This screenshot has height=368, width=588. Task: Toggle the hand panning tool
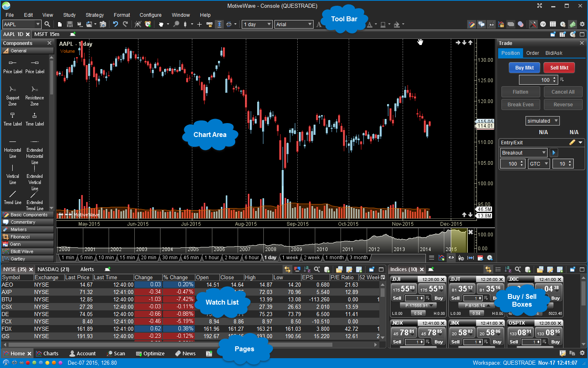[x=161, y=24]
